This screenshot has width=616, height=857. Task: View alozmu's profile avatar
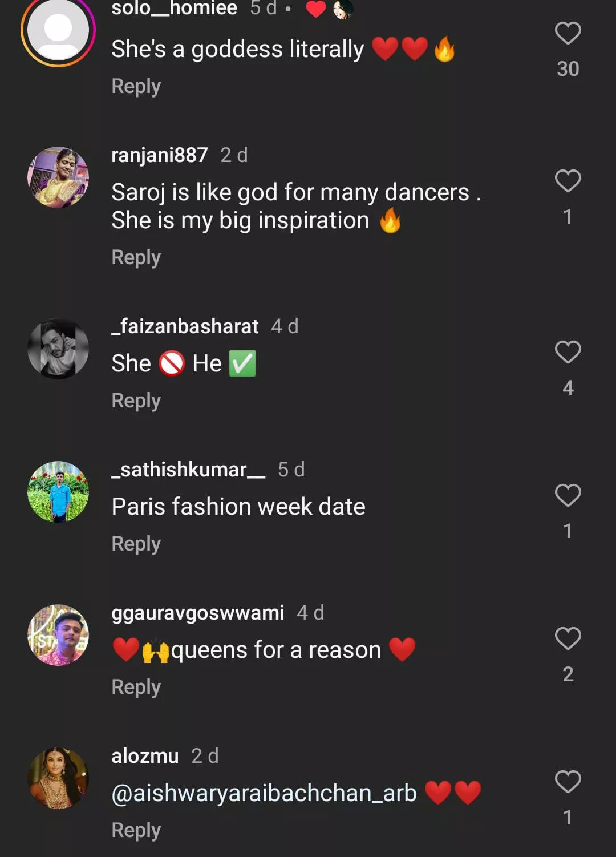click(x=58, y=778)
